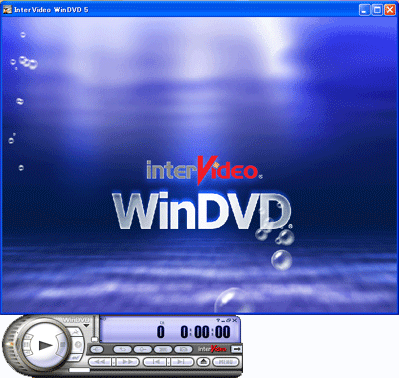Screen dimensions: 399x378
Task: Click the round disc icon beside dial
Action: click(x=78, y=345)
